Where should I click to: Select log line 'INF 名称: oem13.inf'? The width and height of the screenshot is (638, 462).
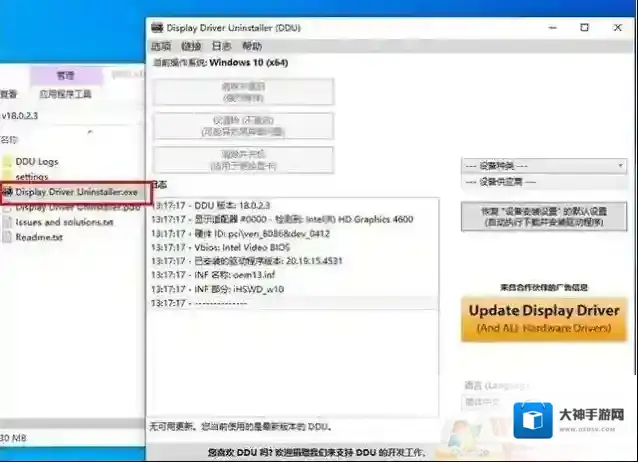[x=213, y=275]
